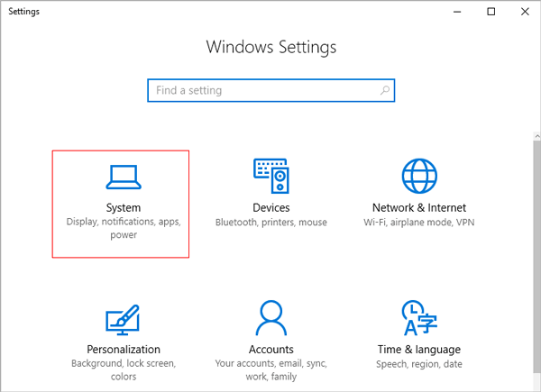The width and height of the screenshot is (541, 392).
Task: Open Network & Internet globe icon
Action: pos(419,176)
